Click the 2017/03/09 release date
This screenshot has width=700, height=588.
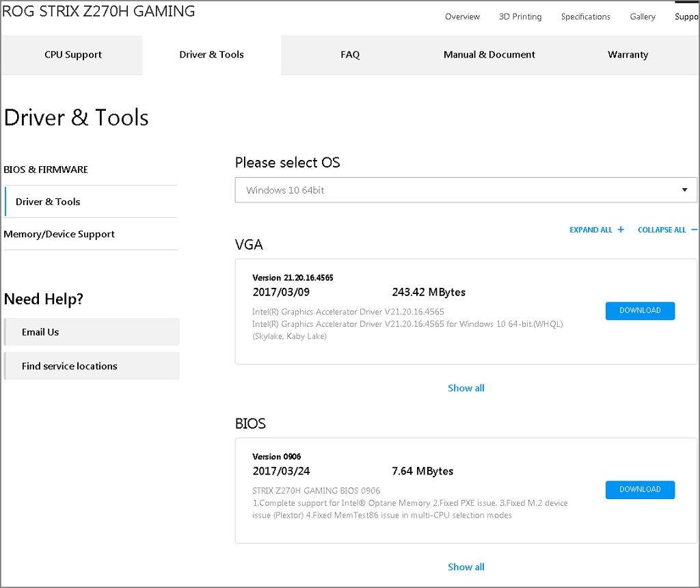[281, 293]
